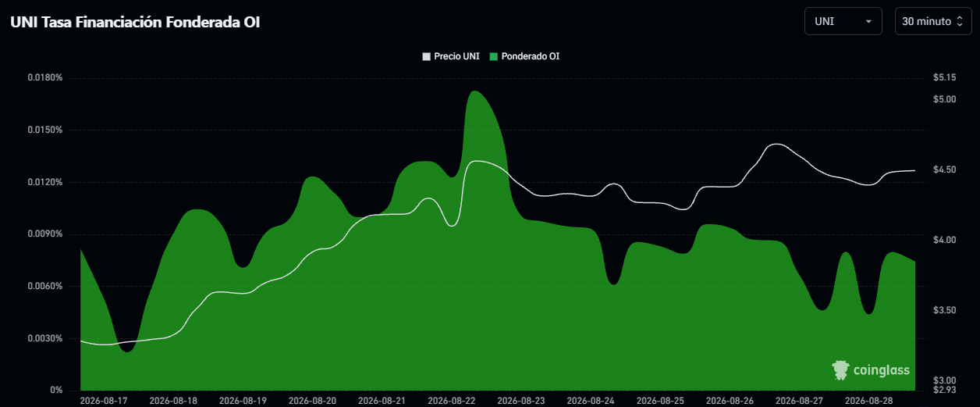Toggle the Precio UNI legend series
The image size is (980, 407).
(450, 56)
